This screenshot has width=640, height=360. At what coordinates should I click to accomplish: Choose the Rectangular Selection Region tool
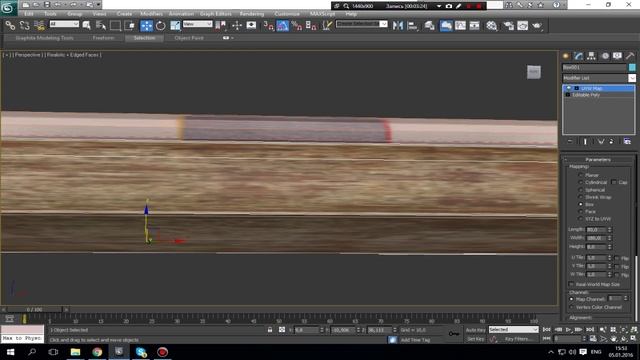click(x=116, y=26)
